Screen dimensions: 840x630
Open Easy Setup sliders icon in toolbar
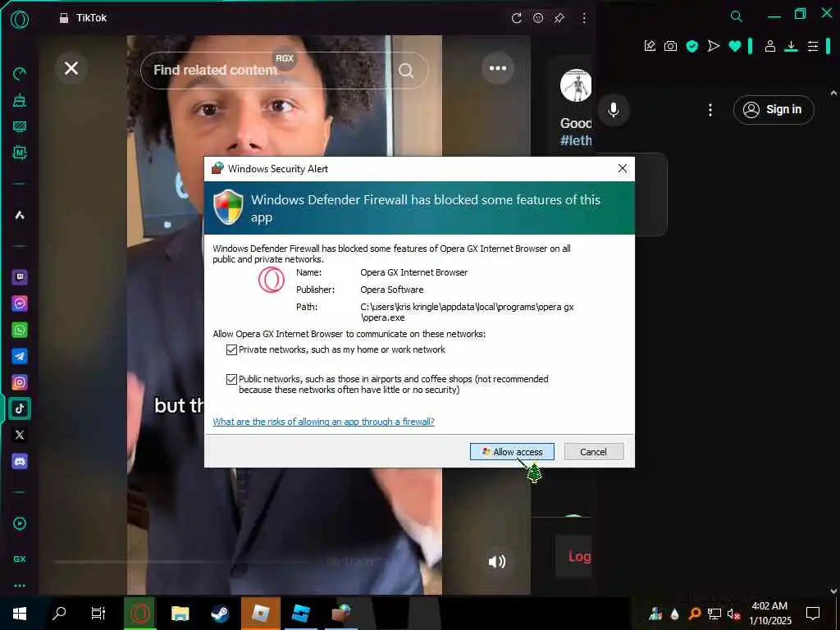point(813,46)
